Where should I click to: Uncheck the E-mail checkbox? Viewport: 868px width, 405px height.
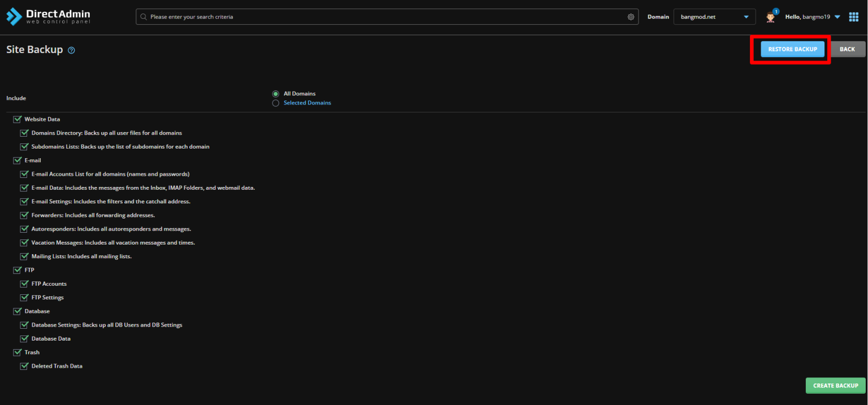tap(16, 160)
